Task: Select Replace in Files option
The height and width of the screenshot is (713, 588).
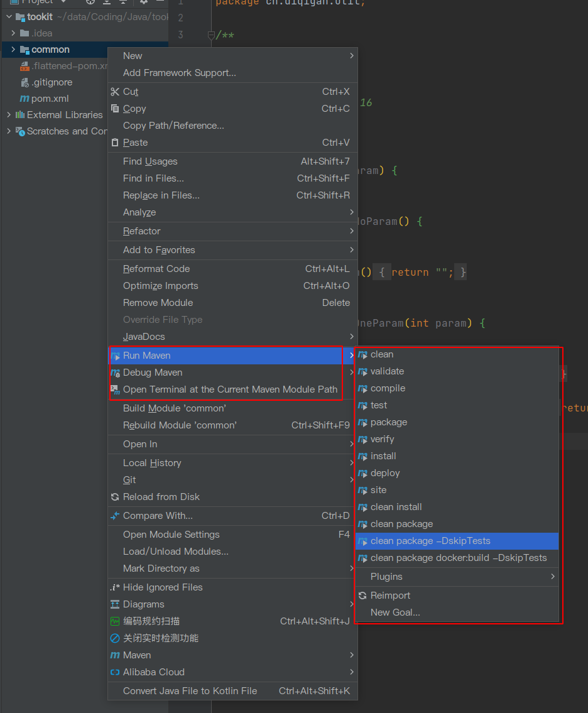Action: coord(233,195)
